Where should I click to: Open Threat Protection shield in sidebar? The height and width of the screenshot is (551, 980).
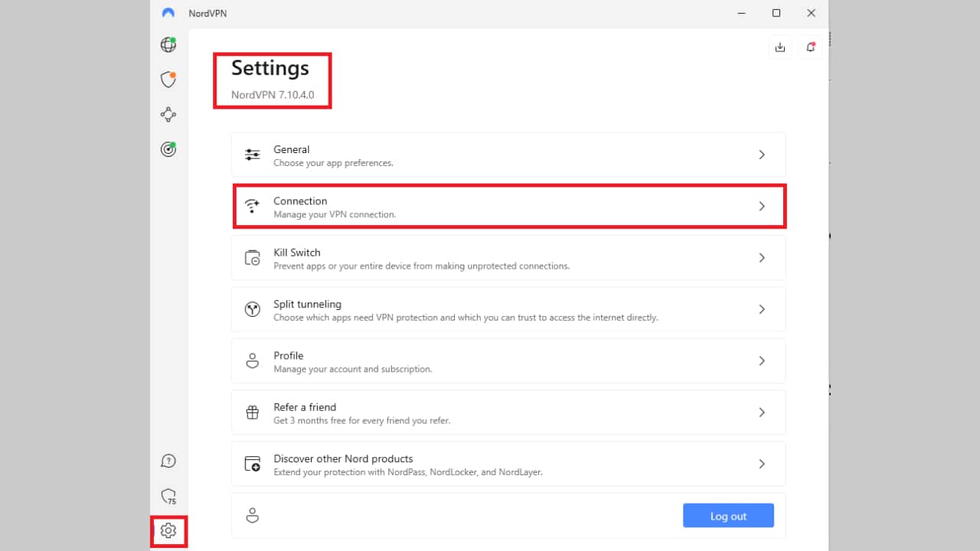pyautogui.click(x=168, y=80)
